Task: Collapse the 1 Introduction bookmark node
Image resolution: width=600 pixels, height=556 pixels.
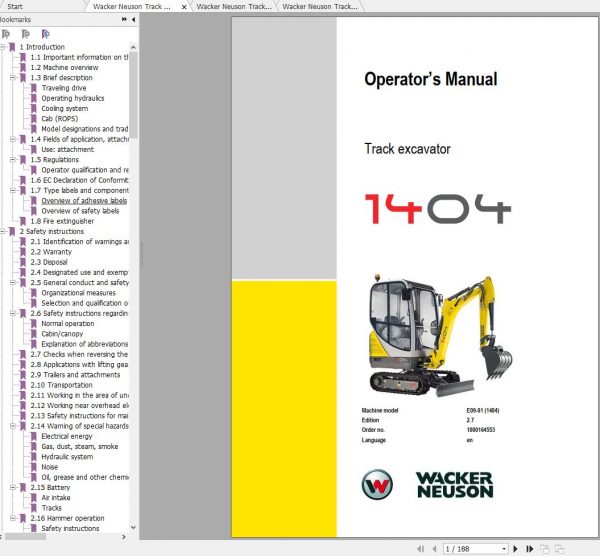Action: pos(2,47)
